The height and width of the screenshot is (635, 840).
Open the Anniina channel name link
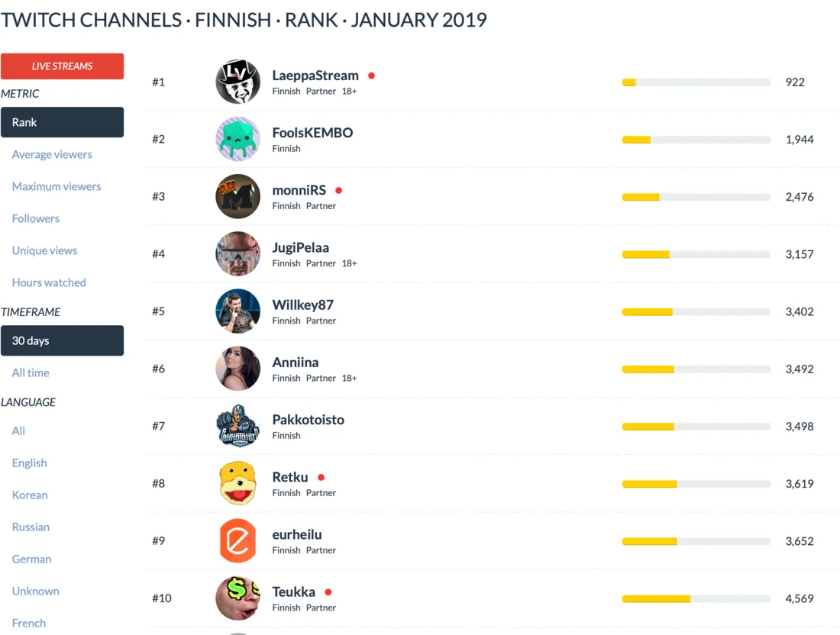point(296,362)
